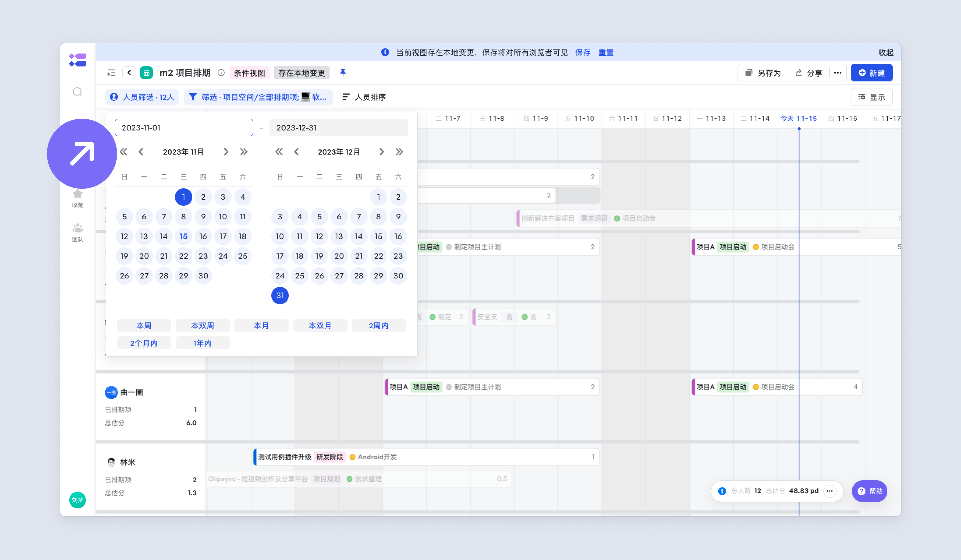The image size is (961, 560).
Task: Pick December 25 in the calendar
Action: click(x=300, y=275)
